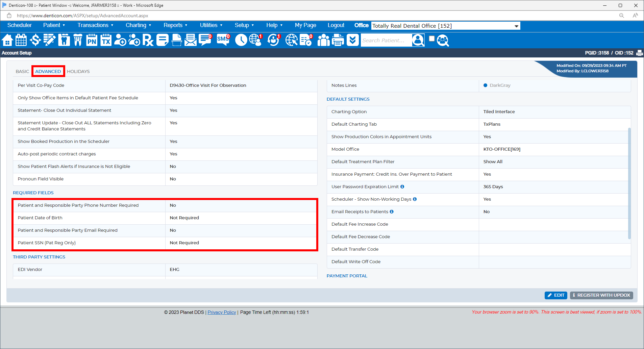
Task: Open the sticky note message icon
Action: point(162,40)
